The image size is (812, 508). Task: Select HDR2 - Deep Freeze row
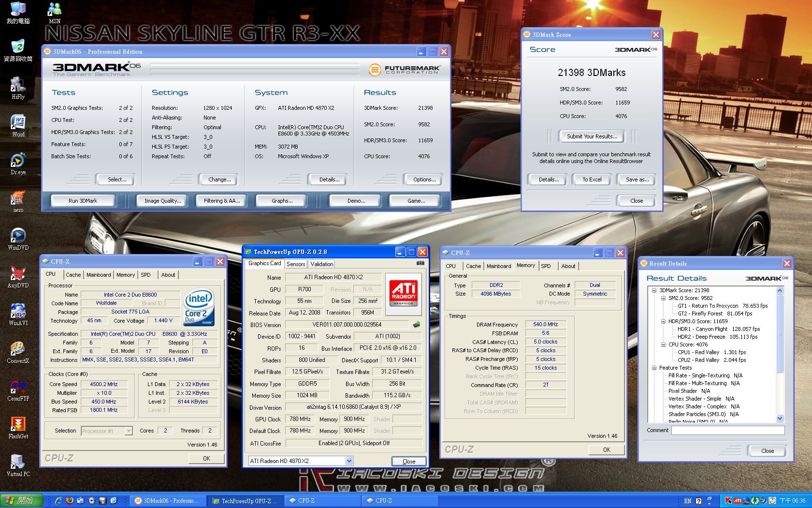point(717,337)
